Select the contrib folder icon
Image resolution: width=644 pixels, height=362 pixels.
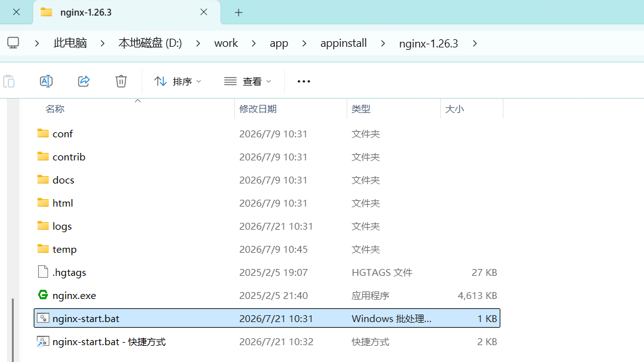43,156
